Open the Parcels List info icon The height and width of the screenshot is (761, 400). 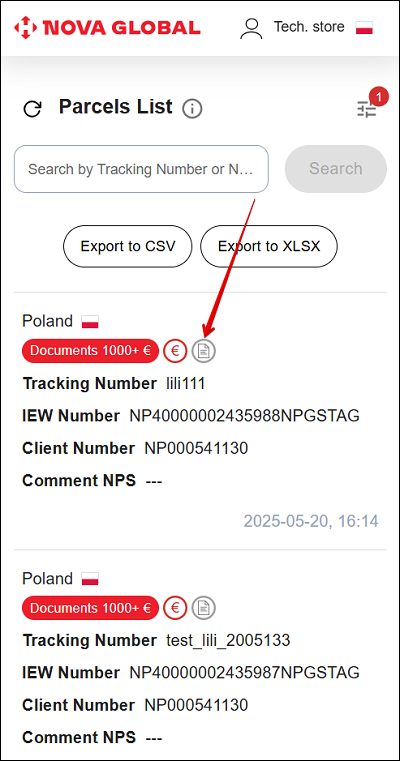[x=192, y=109]
